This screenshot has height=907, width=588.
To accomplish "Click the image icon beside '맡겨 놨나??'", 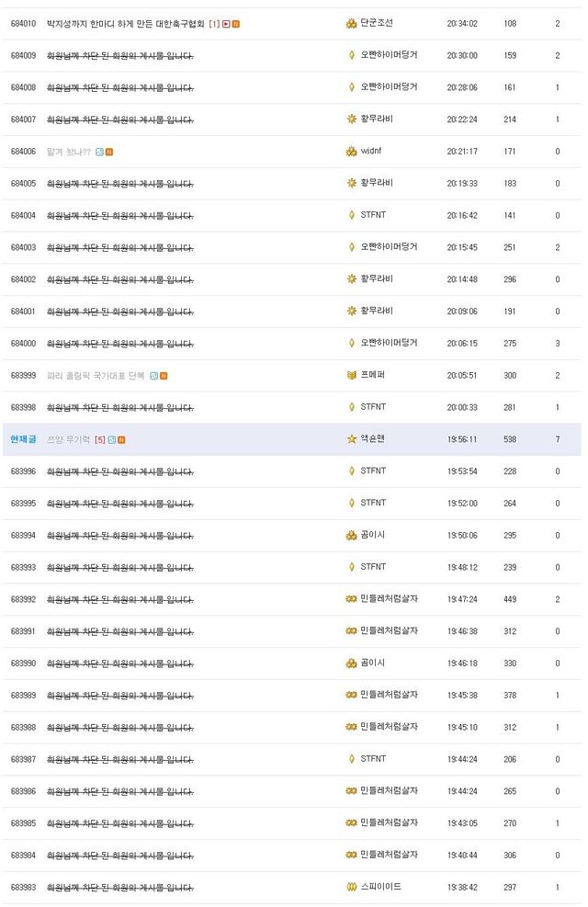I will [x=100, y=152].
